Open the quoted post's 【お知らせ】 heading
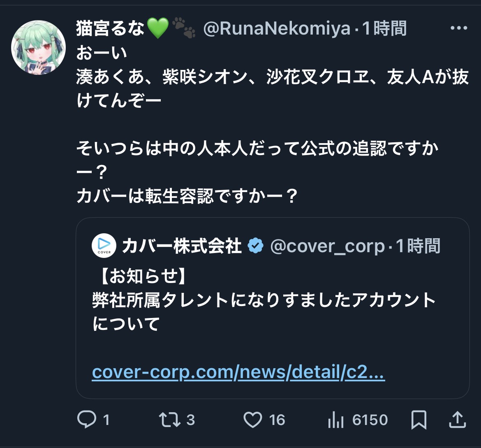Viewport: 481px width, 448px height. (140, 276)
